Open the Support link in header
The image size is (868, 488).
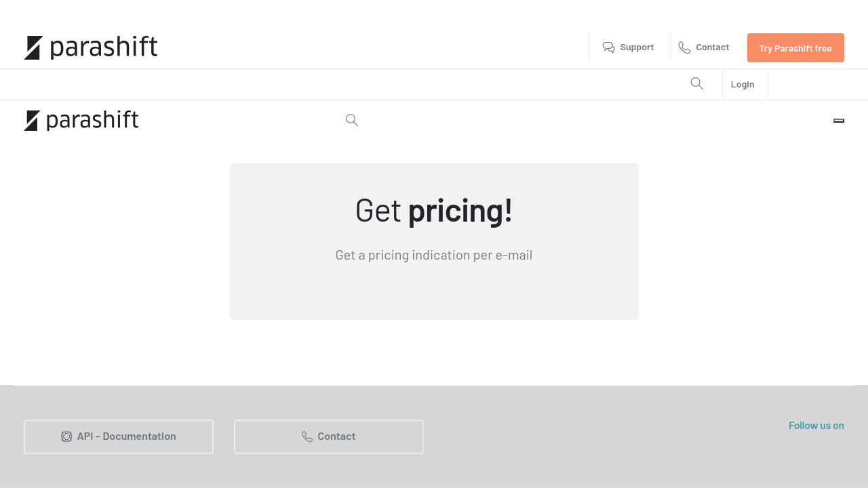(x=637, y=47)
